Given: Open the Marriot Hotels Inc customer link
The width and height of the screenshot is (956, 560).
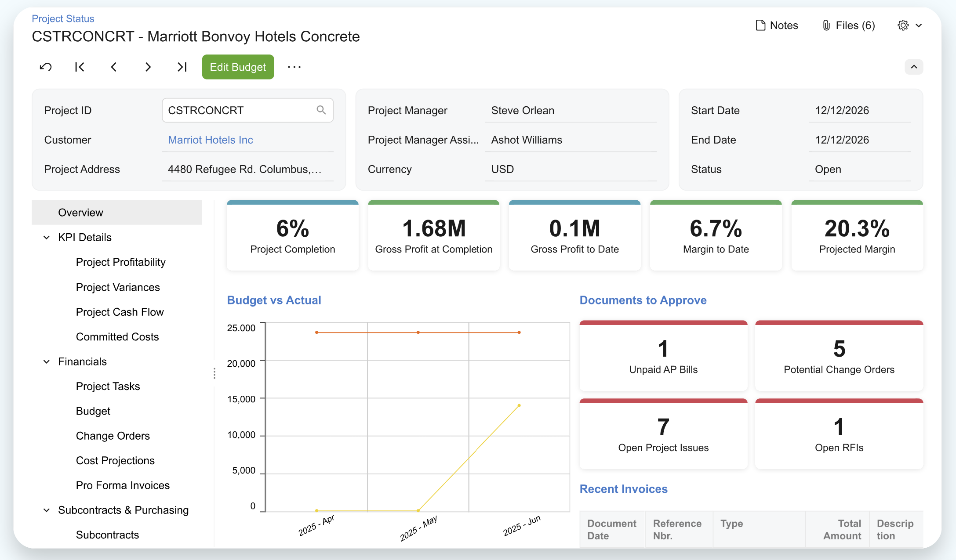Looking at the screenshot, I should click(x=210, y=140).
